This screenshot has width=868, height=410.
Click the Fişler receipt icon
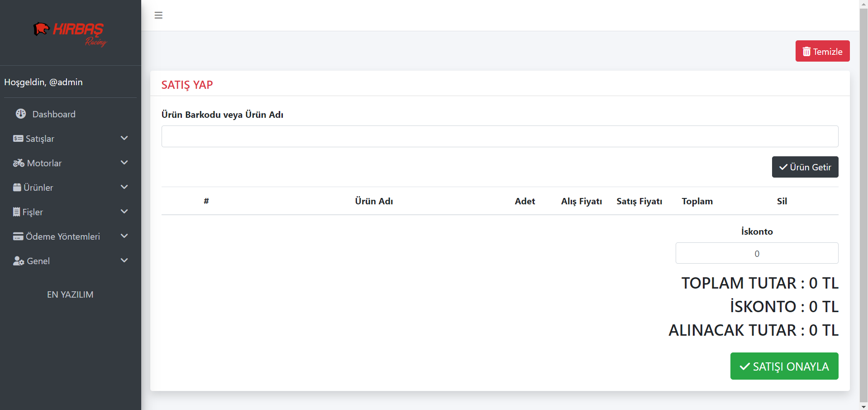point(17,212)
